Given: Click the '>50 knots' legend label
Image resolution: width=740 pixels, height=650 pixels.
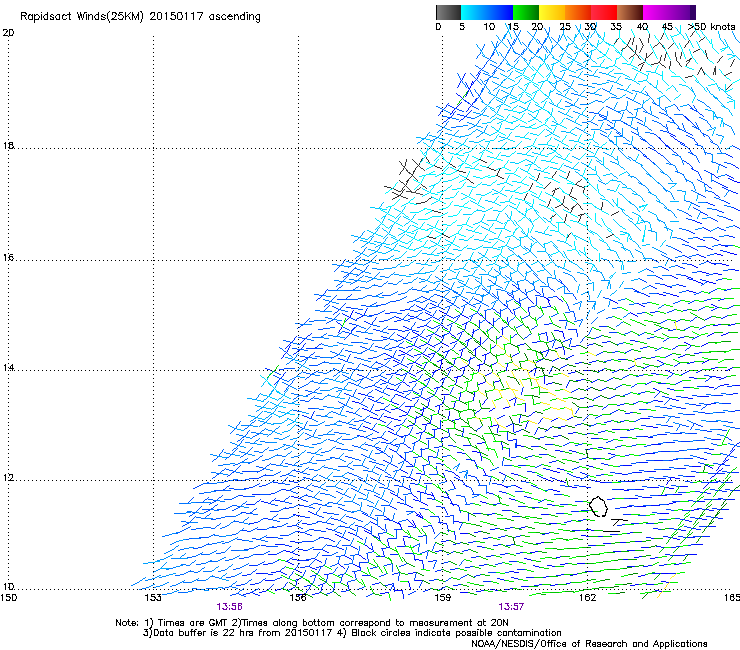Looking at the screenshot, I should point(712,27).
